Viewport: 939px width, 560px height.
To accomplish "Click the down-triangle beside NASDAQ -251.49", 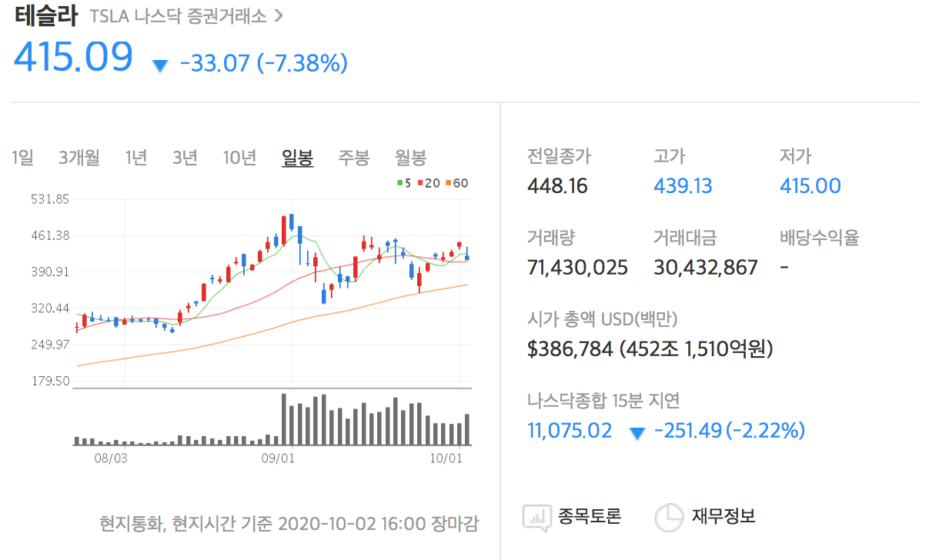I will 637,433.
